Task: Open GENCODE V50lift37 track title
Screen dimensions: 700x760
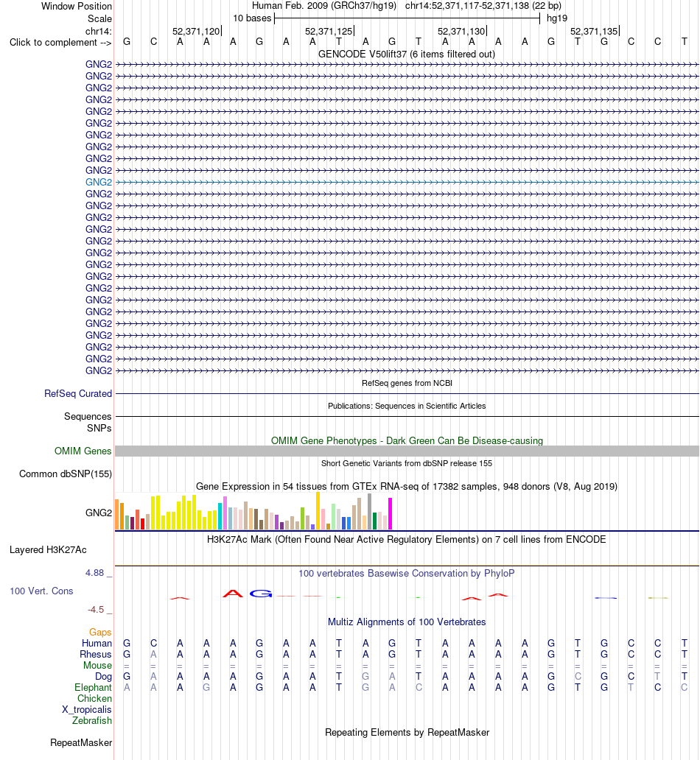Action: pos(407,54)
